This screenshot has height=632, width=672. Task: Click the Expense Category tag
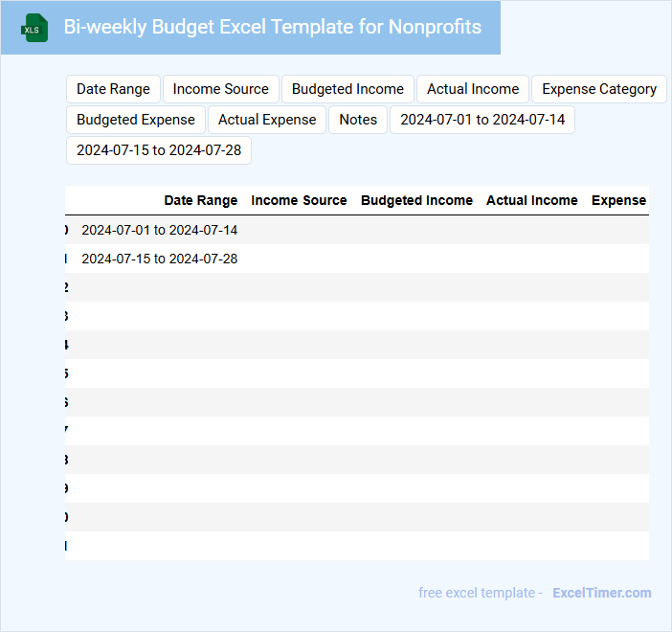click(x=599, y=89)
